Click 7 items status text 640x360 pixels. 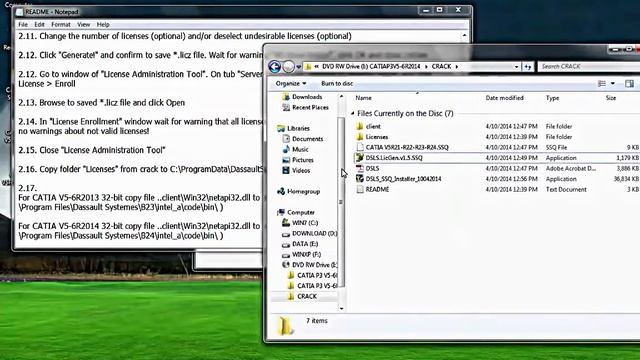click(x=317, y=321)
